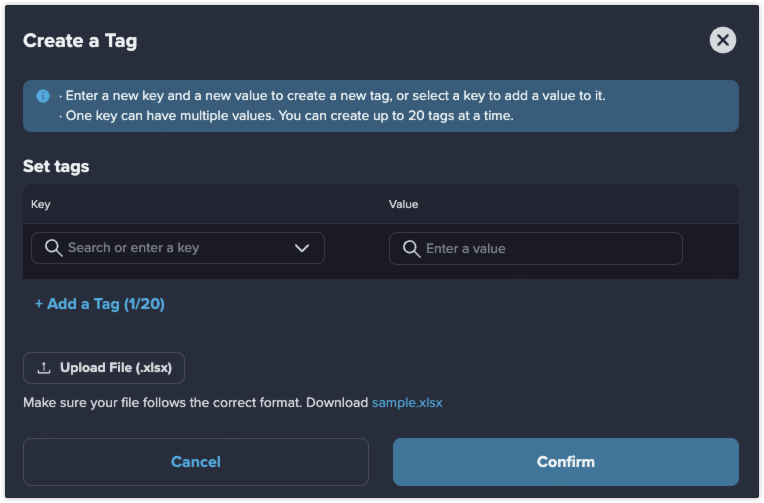
Task: Focus the 'Enter a value' field
Action: tap(545, 248)
